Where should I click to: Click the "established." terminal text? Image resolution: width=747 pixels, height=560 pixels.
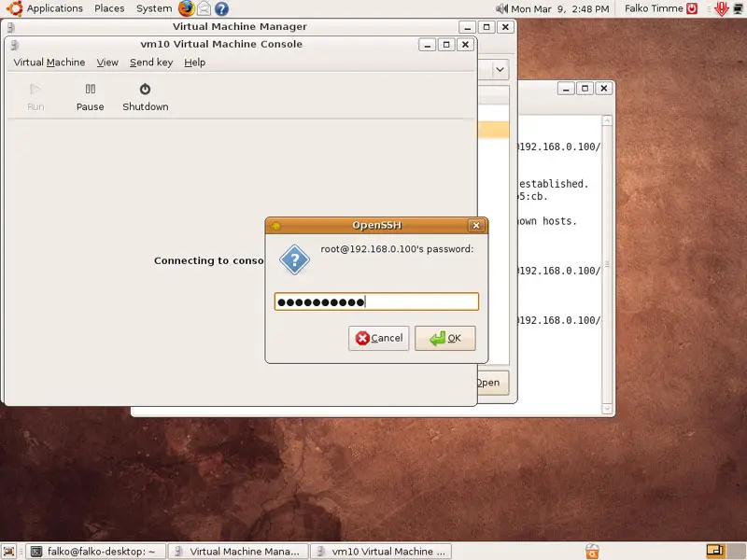point(554,184)
